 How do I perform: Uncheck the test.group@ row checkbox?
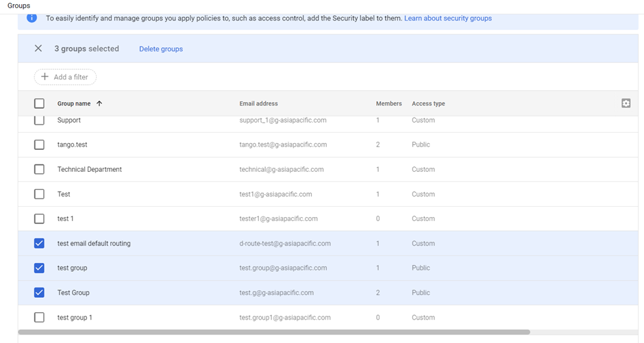pyautogui.click(x=39, y=268)
